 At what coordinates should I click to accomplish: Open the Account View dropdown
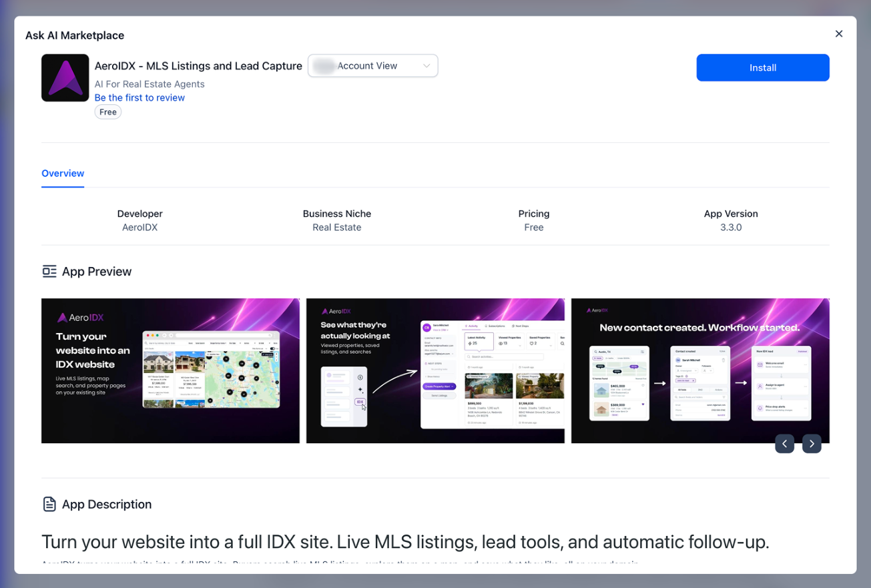point(373,66)
